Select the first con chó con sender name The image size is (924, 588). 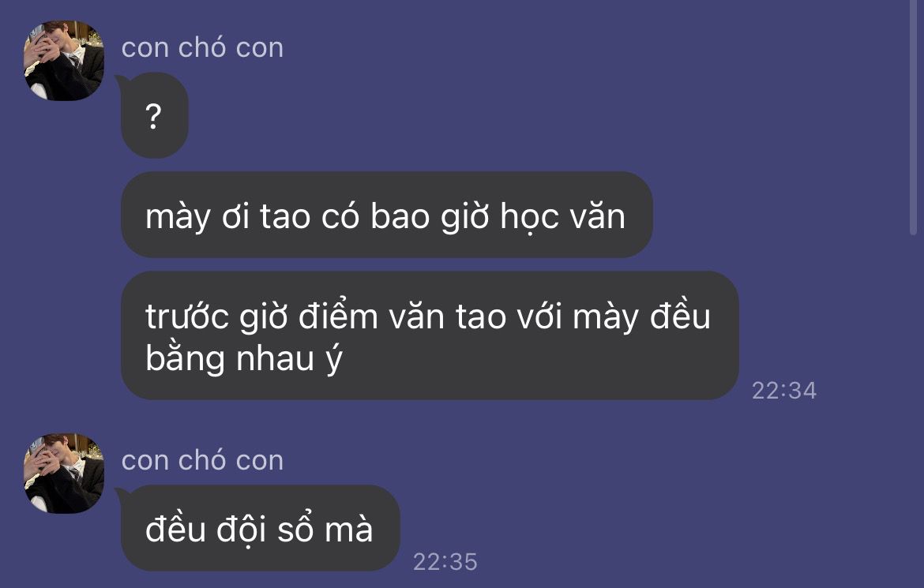[202, 47]
